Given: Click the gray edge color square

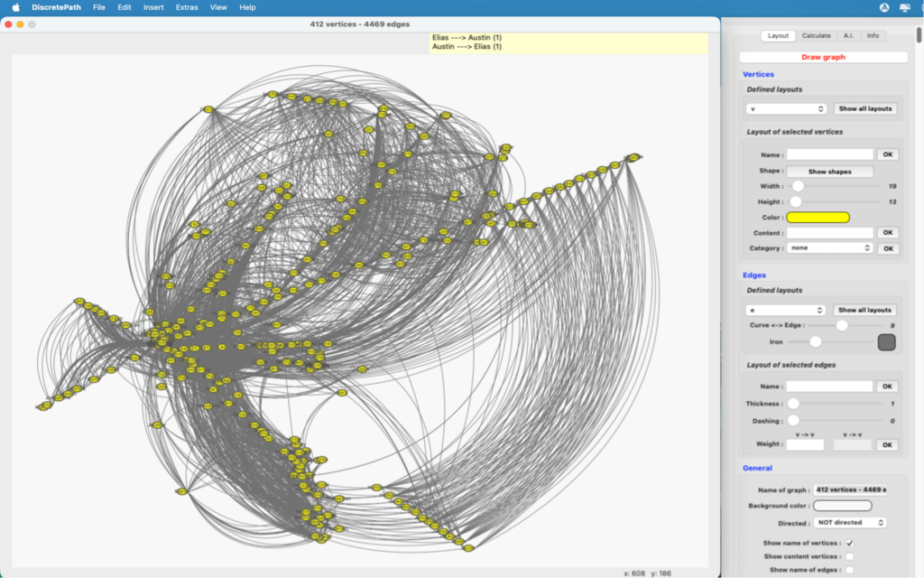Looking at the screenshot, I should click(x=886, y=342).
